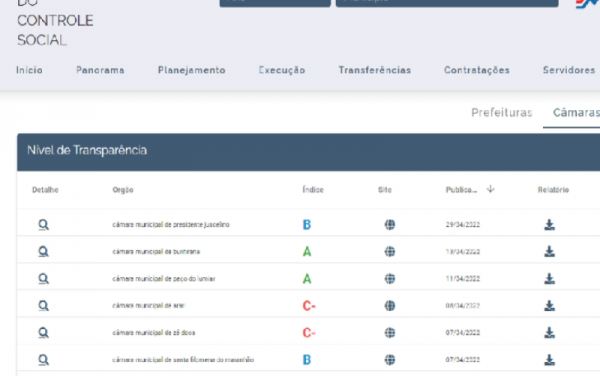Click date 11/04/2022
Image resolution: width=600 pixels, height=376 pixels.
coord(463,279)
